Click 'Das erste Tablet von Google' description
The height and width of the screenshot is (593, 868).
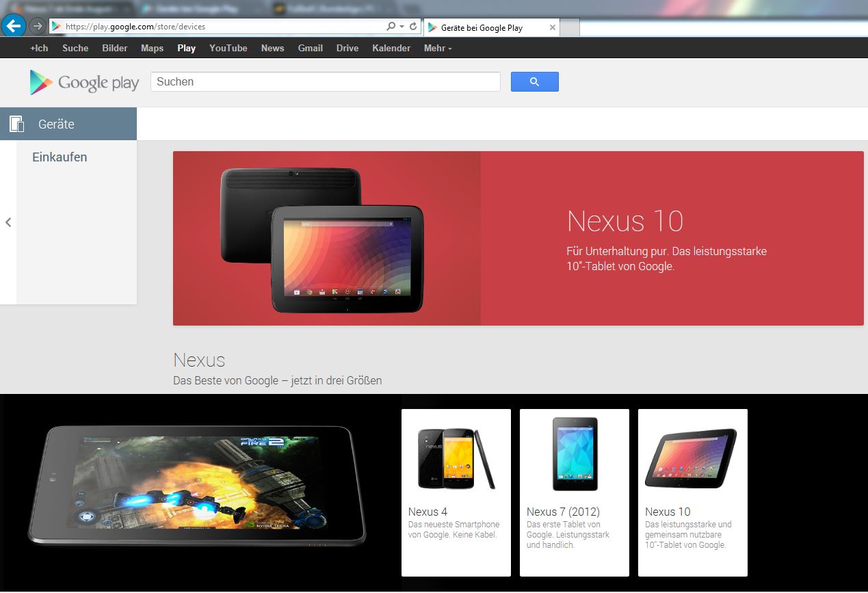pyautogui.click(x=568, y=535)
